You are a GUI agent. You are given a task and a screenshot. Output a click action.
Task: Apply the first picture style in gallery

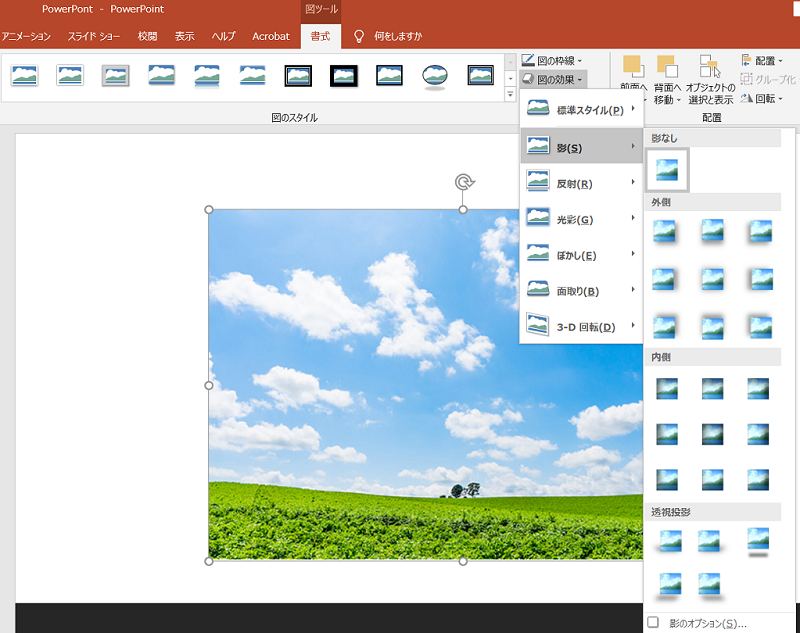pos(24,75)
